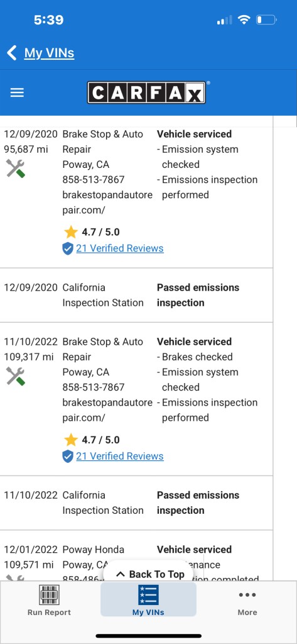Tap the verified shield icon in 11/10/2022 entry
Viewport: 297px width, 644px height.
[68, 457]
